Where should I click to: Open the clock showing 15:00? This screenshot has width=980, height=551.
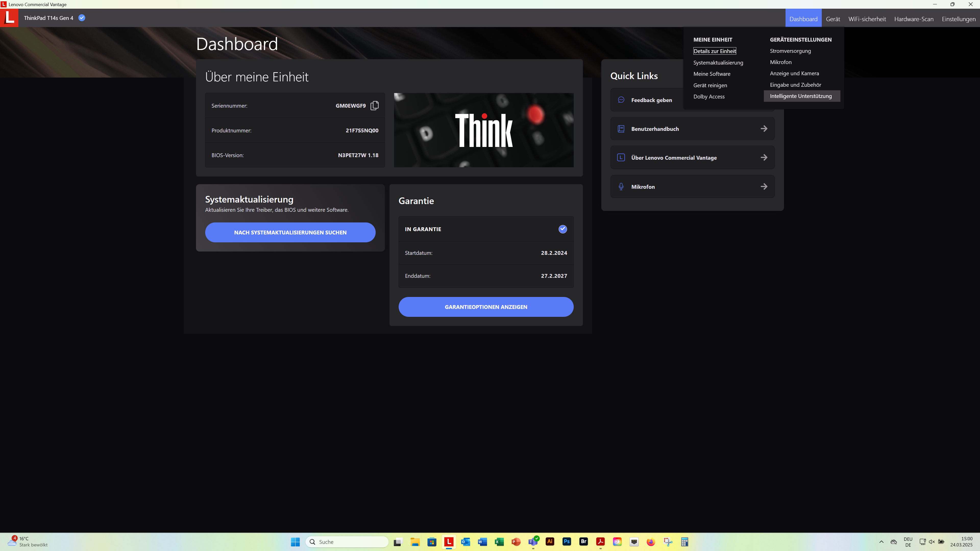[961, 542]
